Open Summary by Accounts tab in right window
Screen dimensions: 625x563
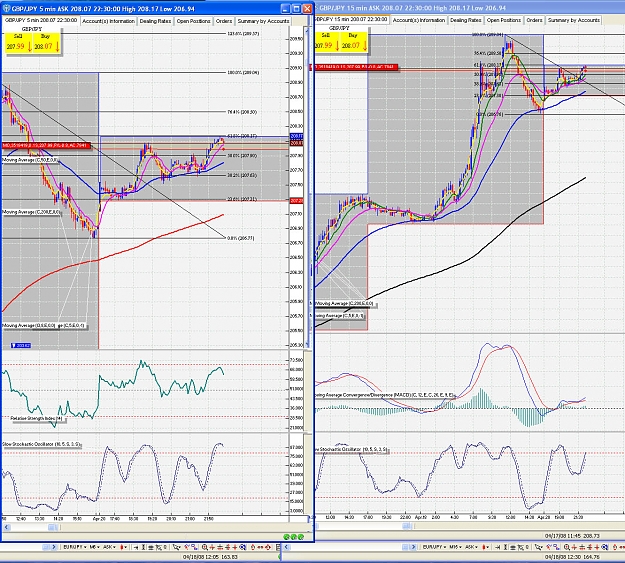tap(574, 20)
